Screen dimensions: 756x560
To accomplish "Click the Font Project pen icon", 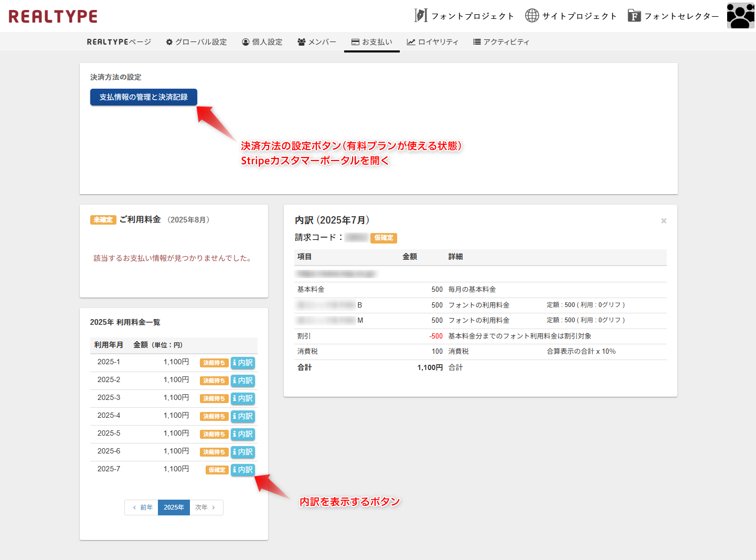I will point(421,16).
